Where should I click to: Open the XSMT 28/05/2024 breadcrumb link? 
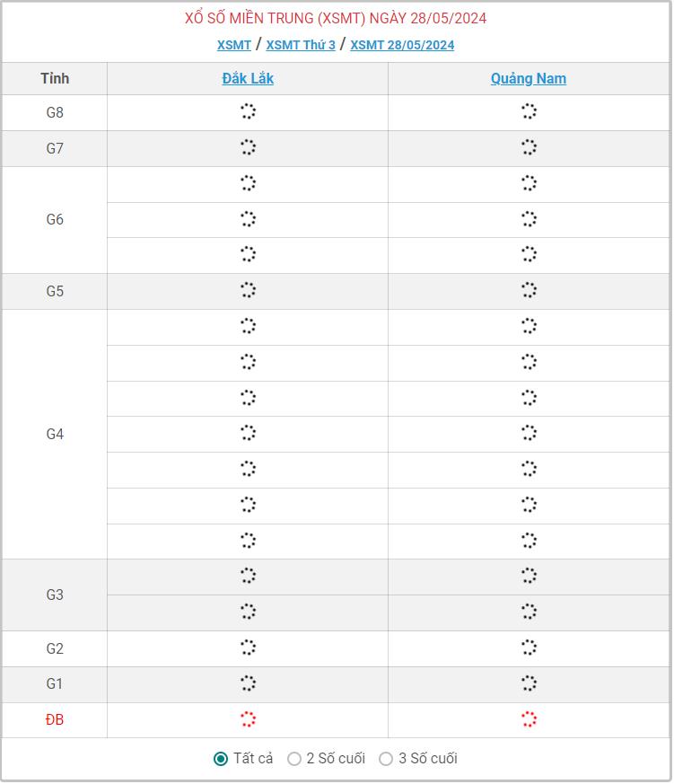pos(402,45)
